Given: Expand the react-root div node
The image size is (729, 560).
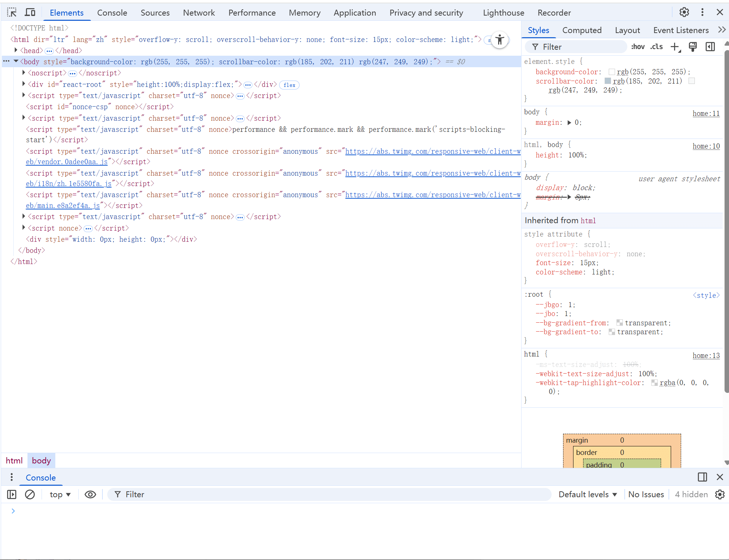Looking at the screenshot, I should 24,84.
